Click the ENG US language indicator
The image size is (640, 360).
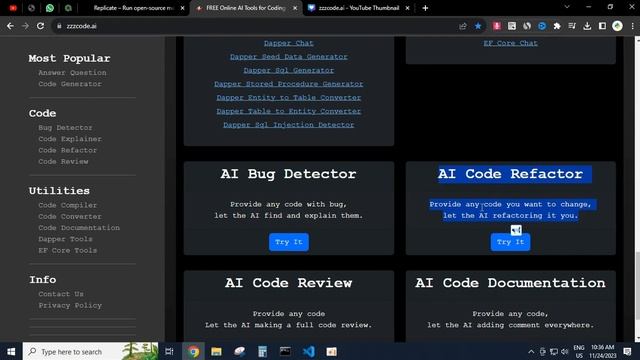pyautogui.click(x=579, y=351)
